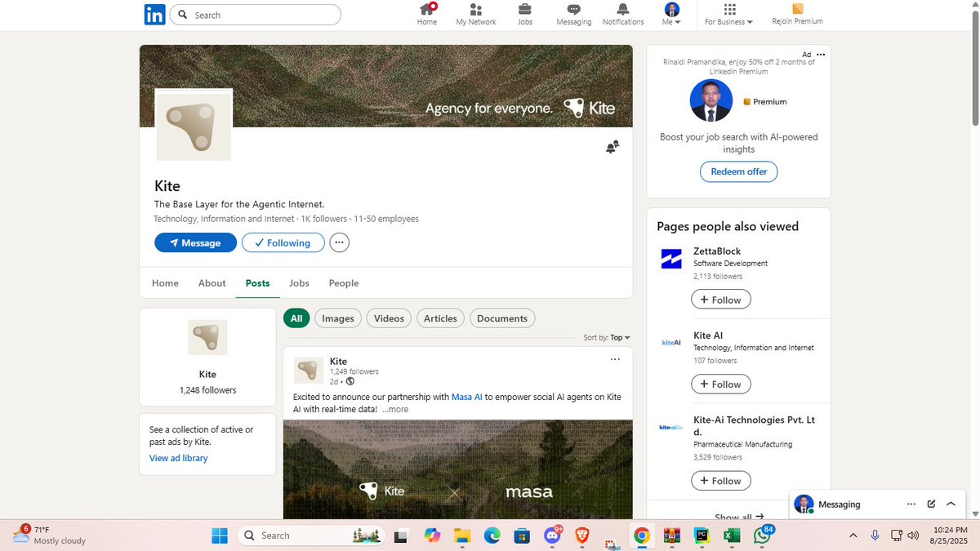Open the View ad library link
The width and height of the screenshot is (980, 551).
[x=178, y=458]
